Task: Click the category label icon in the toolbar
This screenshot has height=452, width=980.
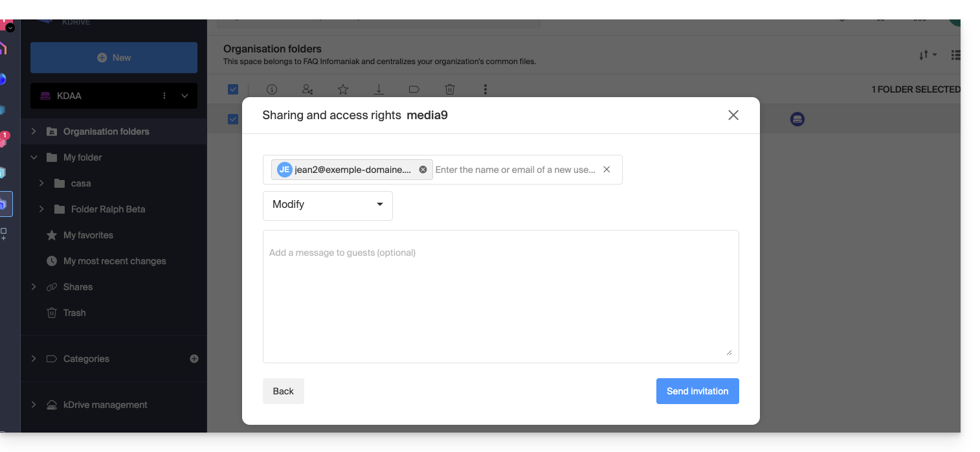Action: click(x=414, y=89)
